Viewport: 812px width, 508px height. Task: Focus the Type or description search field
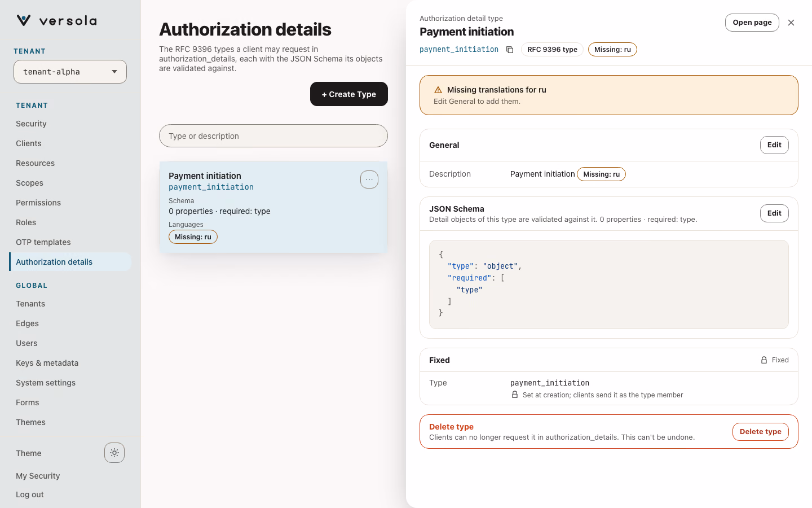[x=273, y=136]
